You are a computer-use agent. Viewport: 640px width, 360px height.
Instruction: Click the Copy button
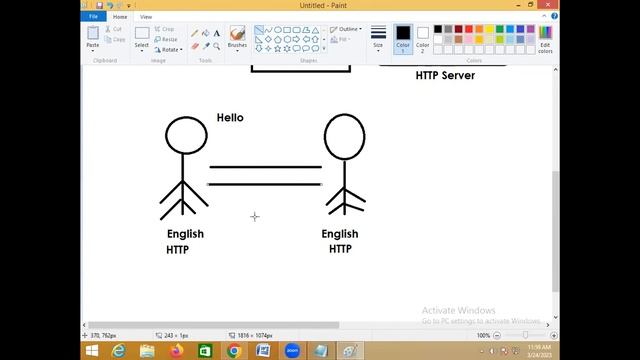115,40
